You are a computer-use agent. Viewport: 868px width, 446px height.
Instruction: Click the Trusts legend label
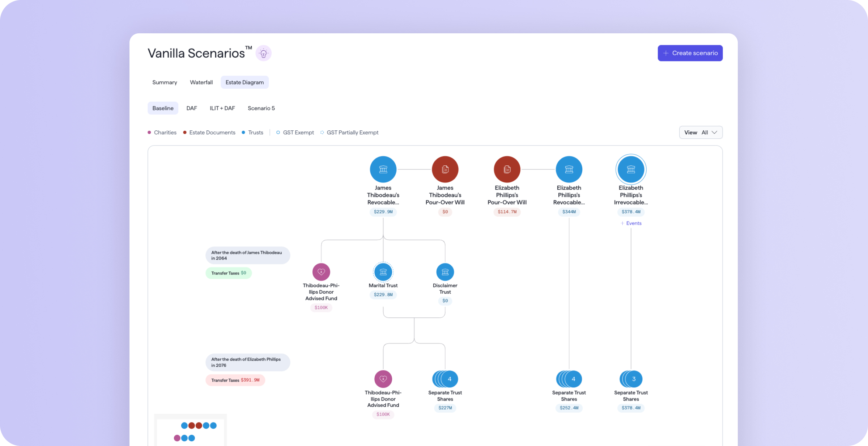click(256, 132)
